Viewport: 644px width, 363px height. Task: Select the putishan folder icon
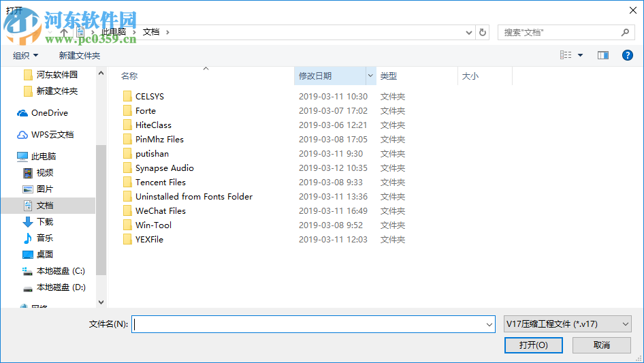[x=127, y=154]
